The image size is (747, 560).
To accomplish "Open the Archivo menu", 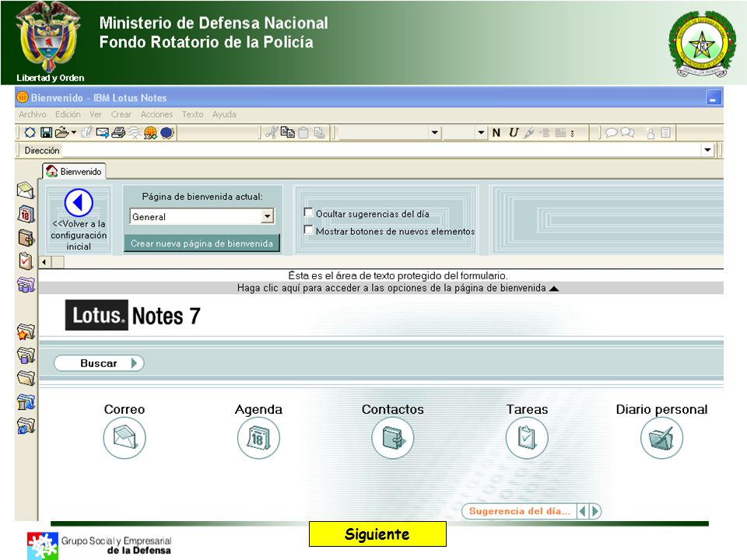I will point(33,114).
